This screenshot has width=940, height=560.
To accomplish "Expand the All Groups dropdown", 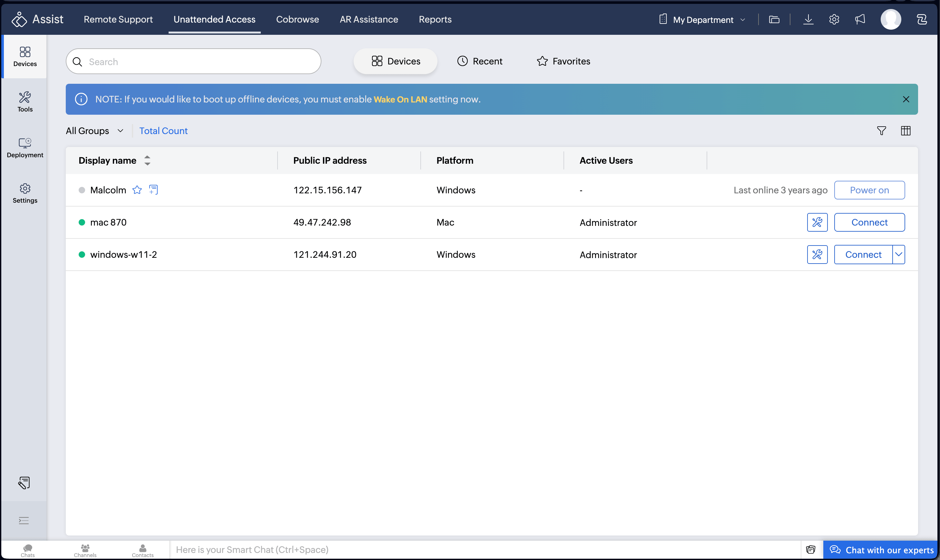I will pyautogui.click(x=95, y=131).
